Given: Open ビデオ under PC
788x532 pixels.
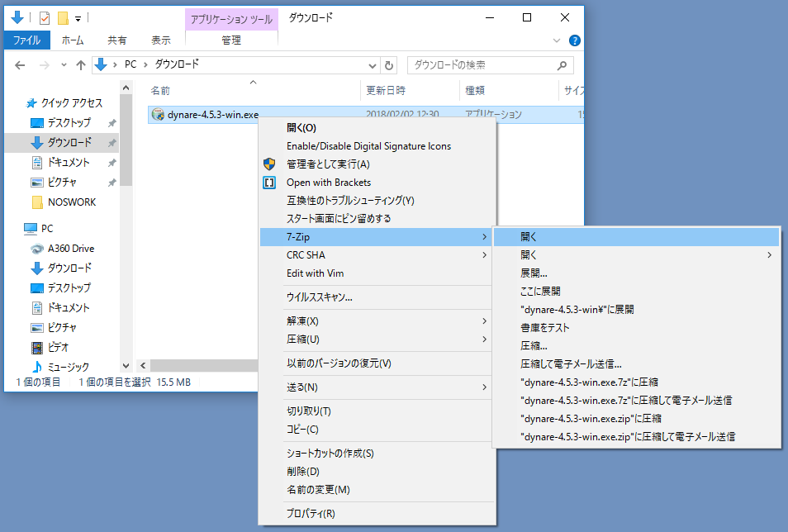Looking at the screenshot, I should coord(58,348).
